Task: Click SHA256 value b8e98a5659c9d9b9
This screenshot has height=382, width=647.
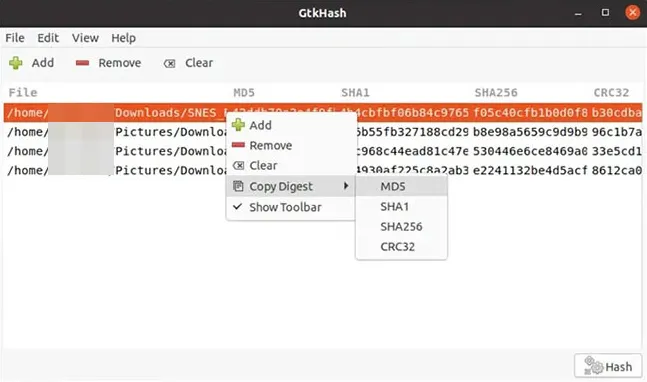Action: (x=530, y=132)
